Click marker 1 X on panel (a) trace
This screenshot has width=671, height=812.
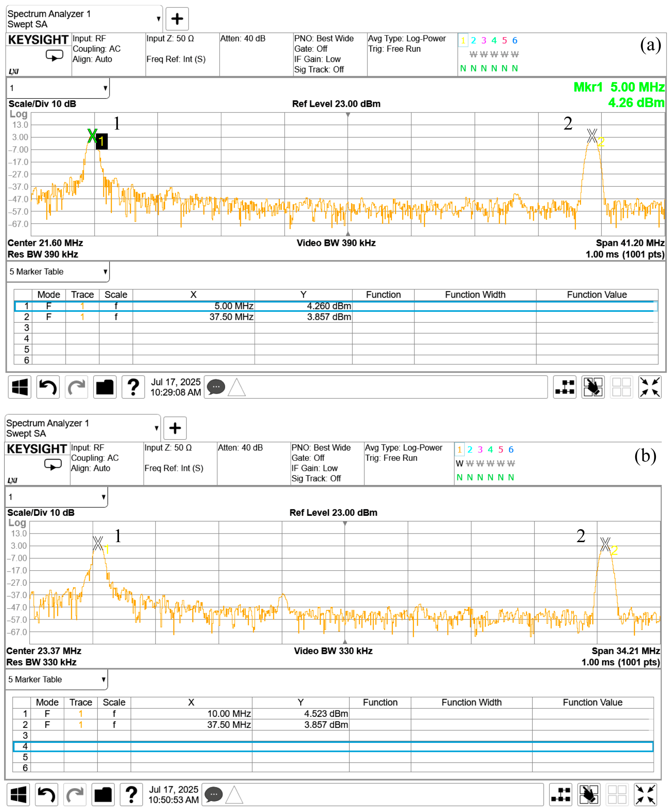coord(92,136)
